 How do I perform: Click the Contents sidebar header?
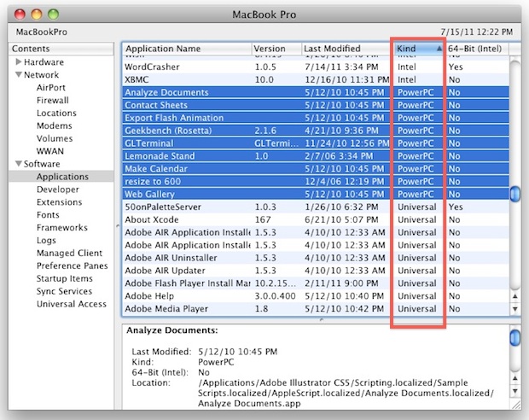coord(61,49)
